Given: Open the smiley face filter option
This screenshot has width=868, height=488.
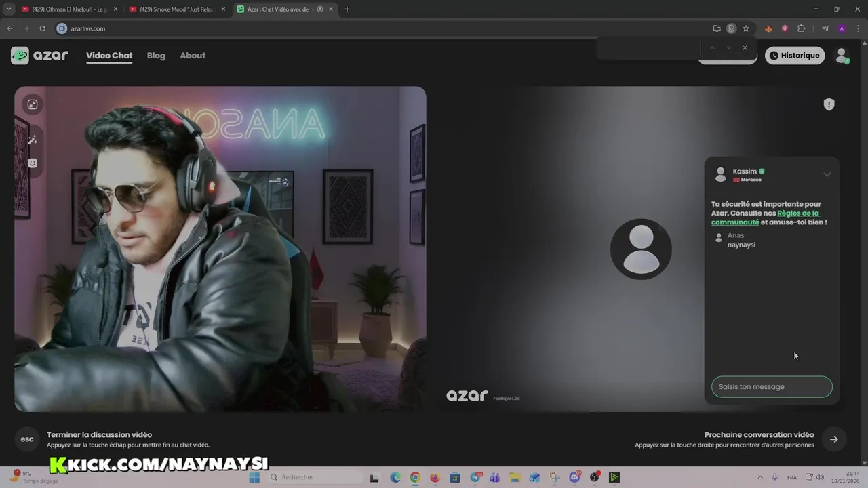Looking at the screenshot, I should [32, 163].
